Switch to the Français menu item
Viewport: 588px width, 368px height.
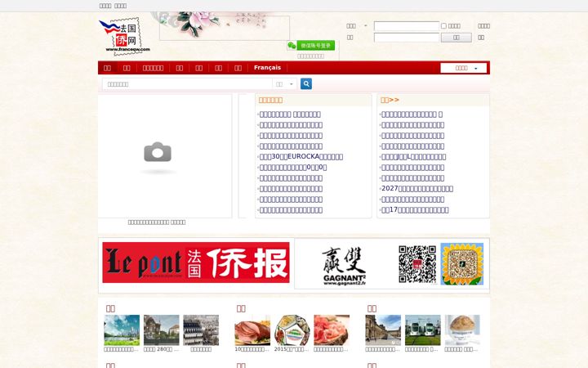[x=267, y=68]
